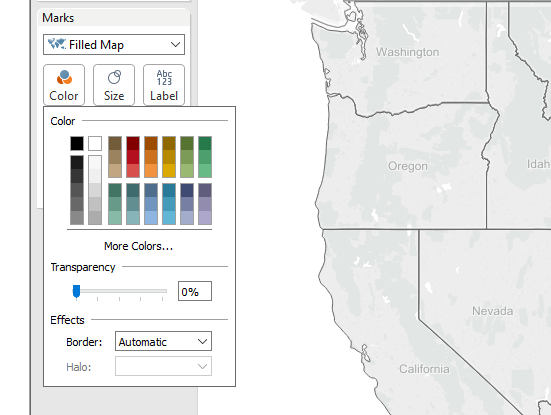The width and height of the screenshot is (551, 415).
Task: Pick the light lavender swatch
Action: tap(205, 218)
